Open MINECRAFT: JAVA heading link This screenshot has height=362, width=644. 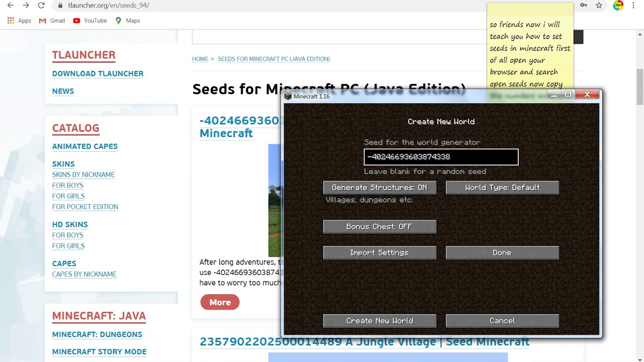coord(99,316)
